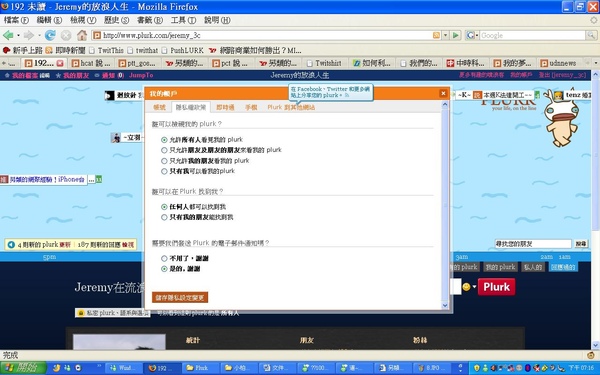Open Plurk 到其他網站 tab
Screen dimensions: 600x375
[291, 108]
